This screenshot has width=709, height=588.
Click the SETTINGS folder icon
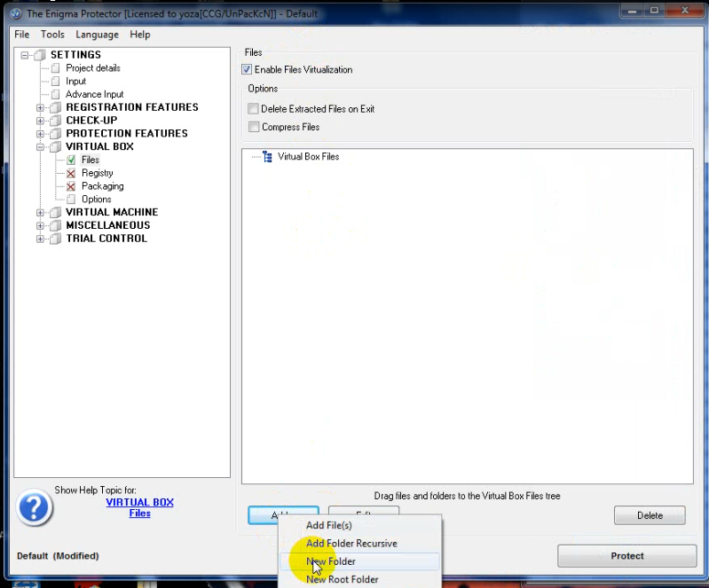[x=40, y=55]
